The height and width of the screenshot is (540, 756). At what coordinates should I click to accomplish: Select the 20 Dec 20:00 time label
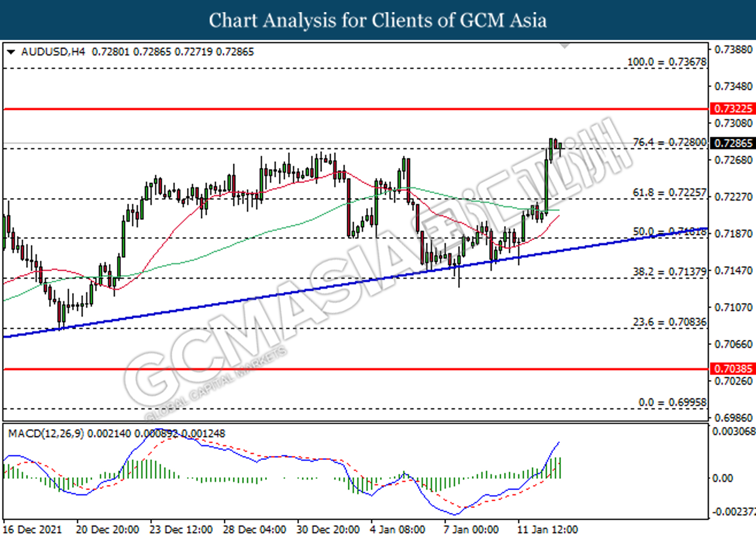[107, 530]
